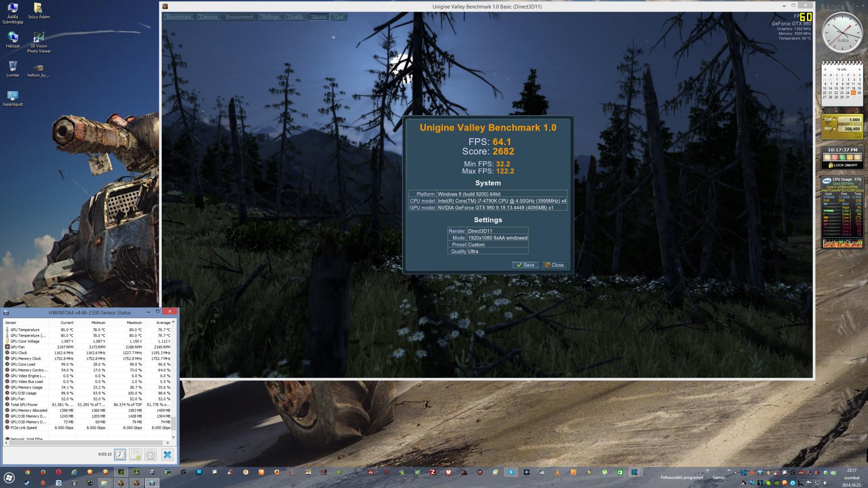Open Lomtár recycle bin desktop icon
Image resolution: width=868 pixels, height=488 pixels.
tap(13, 69)
